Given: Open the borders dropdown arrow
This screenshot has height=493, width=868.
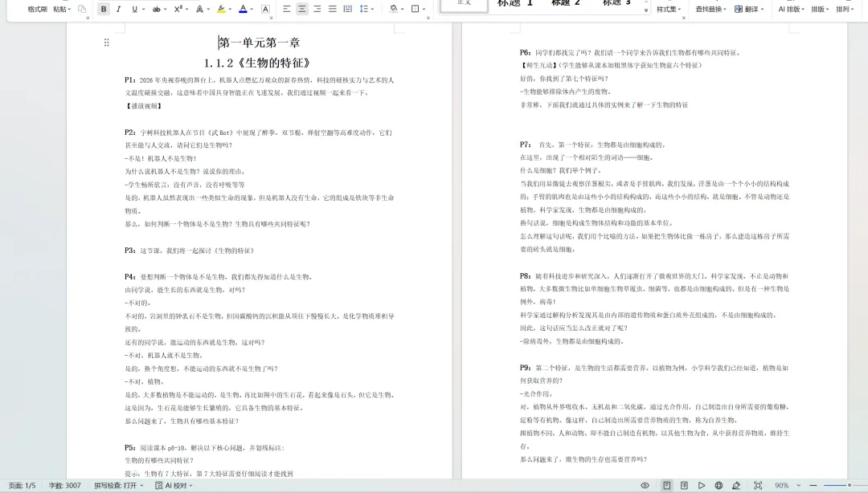Looking at the screenshot, I should tap(424, 9).
